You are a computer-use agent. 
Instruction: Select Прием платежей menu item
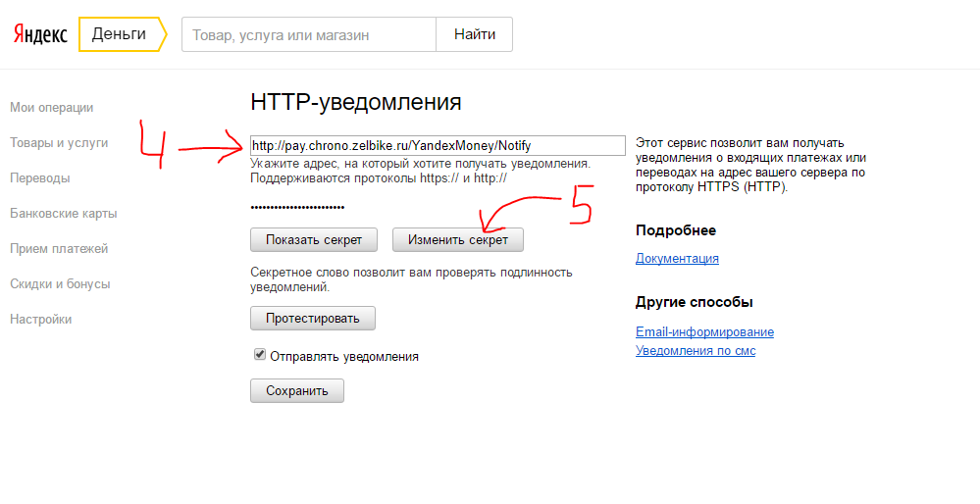[59, 248]
